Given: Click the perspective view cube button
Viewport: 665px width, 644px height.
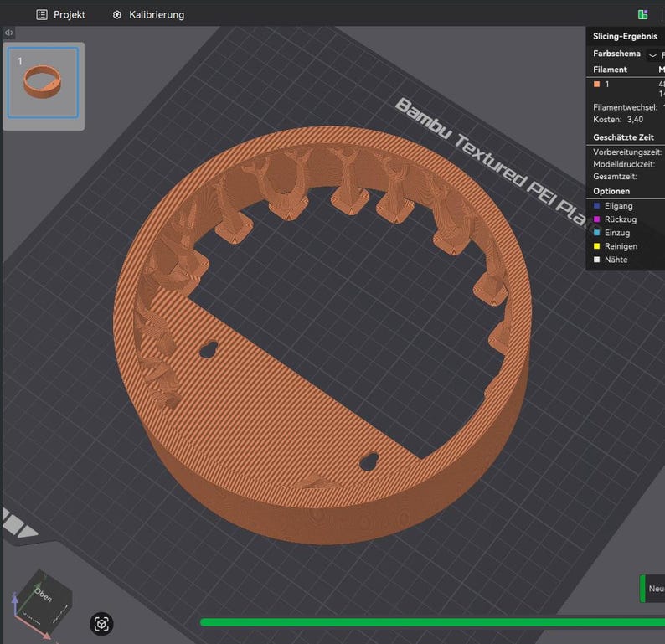Looking at the screenshot, I should [101, 624].
